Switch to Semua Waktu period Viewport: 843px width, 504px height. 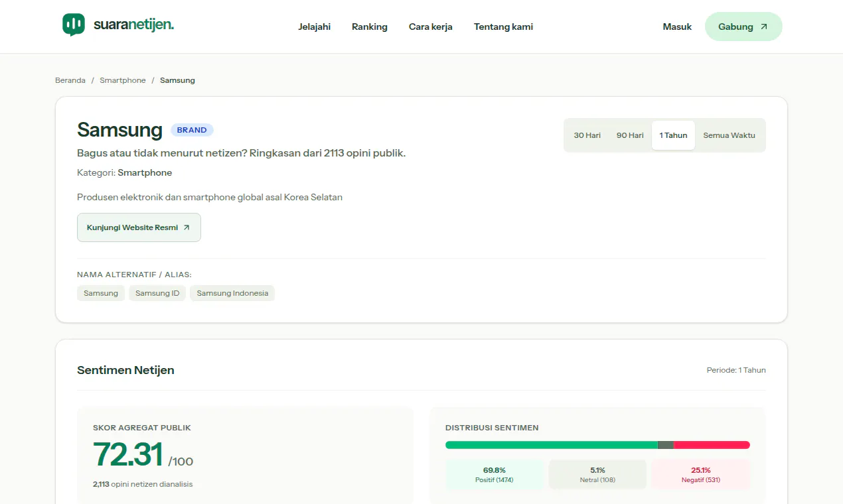pyautogui.click(x=729, y=135)
